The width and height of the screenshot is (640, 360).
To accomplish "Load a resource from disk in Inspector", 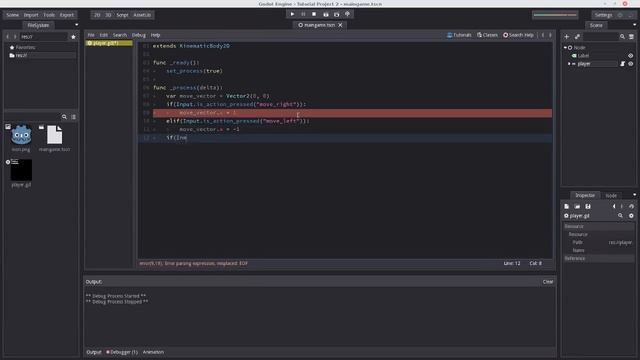I will point(577,207).
